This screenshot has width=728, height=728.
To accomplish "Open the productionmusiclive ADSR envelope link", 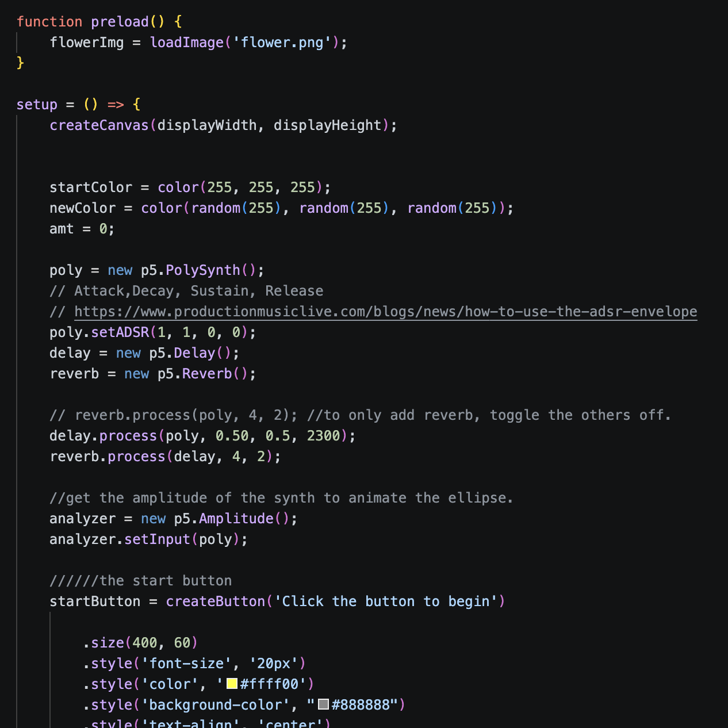I will pyautogui.click(x=385, y=312).
